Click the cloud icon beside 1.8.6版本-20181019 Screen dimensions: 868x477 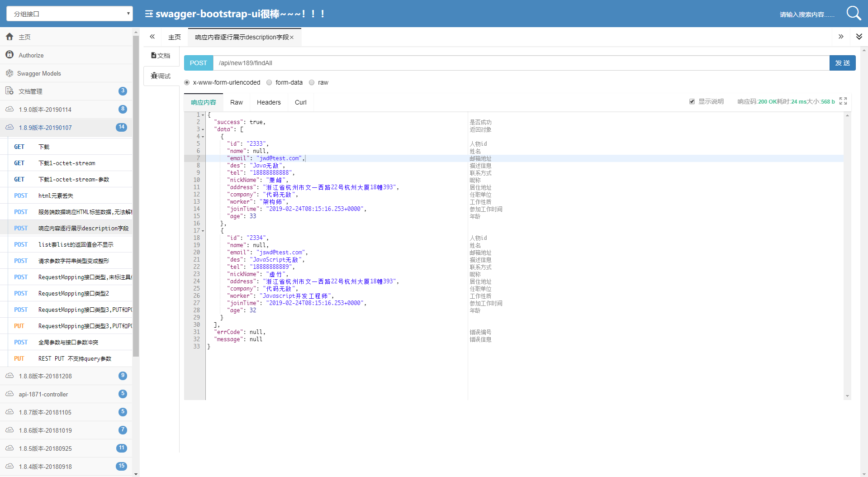click(x=9, y=430)
